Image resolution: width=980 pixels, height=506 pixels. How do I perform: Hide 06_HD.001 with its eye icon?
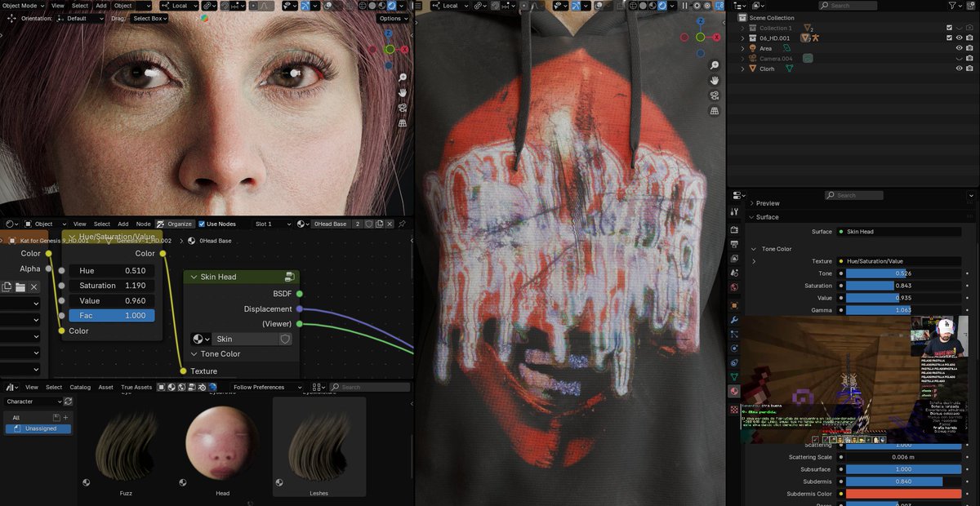[x=959, y=38]
